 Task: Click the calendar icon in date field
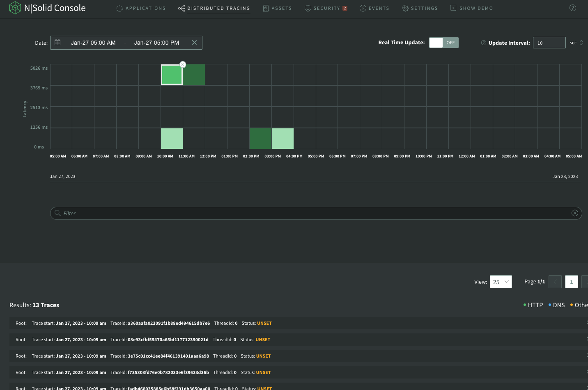pos(57,42)
